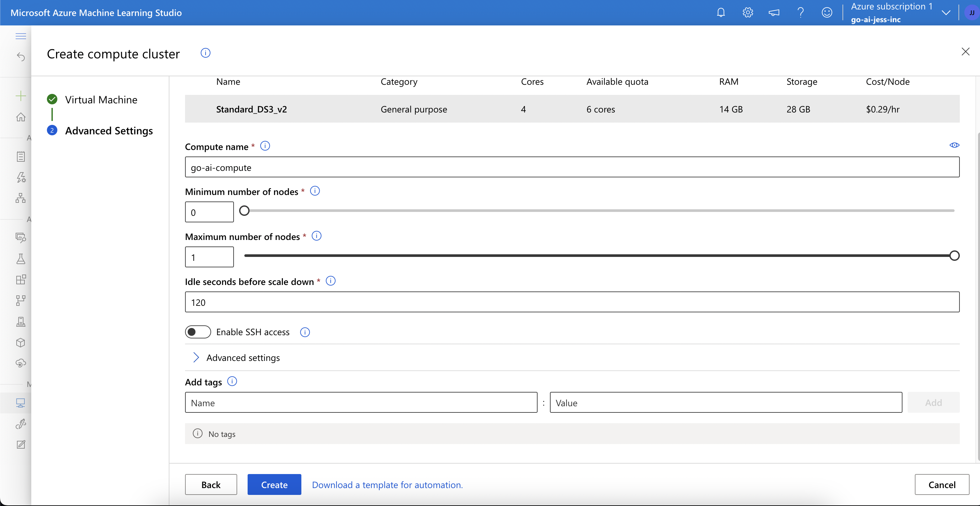Open the notifications bell icon
Viewport: 980px width, 506px height.
pos(721,13)
